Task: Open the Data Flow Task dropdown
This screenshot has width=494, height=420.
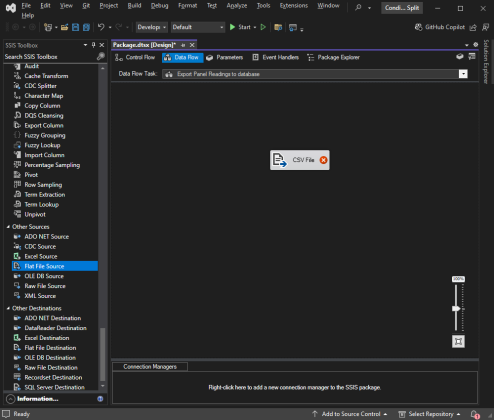Action: pyautogui.click(x=463, y=74)
